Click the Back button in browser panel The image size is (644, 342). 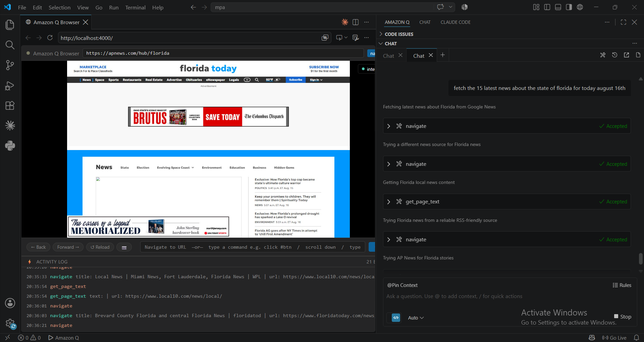click(x=39, y=247)
